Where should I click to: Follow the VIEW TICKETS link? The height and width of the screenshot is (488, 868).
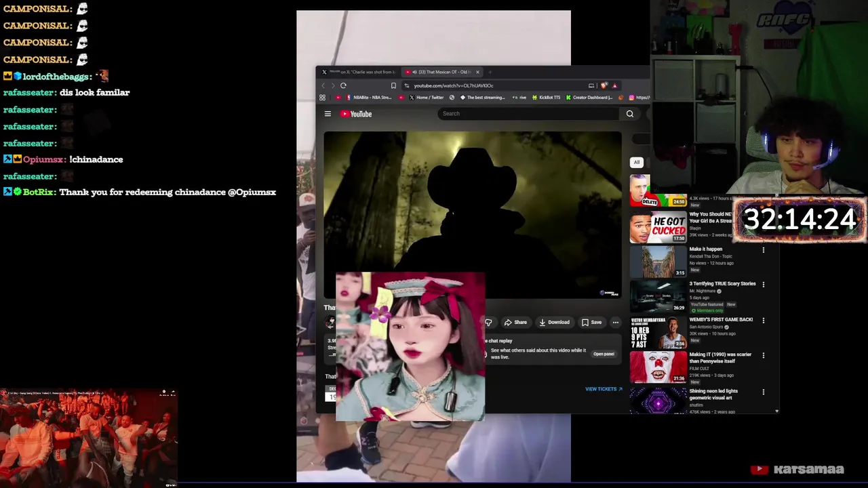click(x=604, y=389)
